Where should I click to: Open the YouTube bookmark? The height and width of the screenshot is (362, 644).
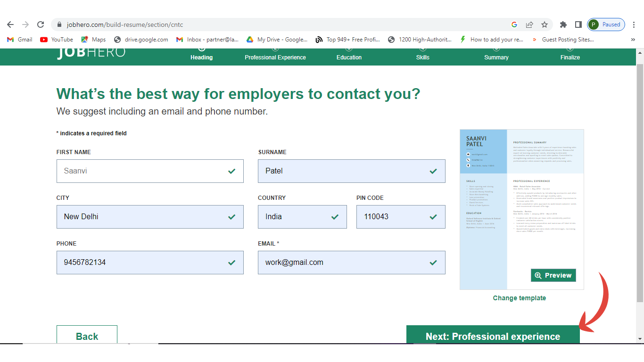(57, 40)
